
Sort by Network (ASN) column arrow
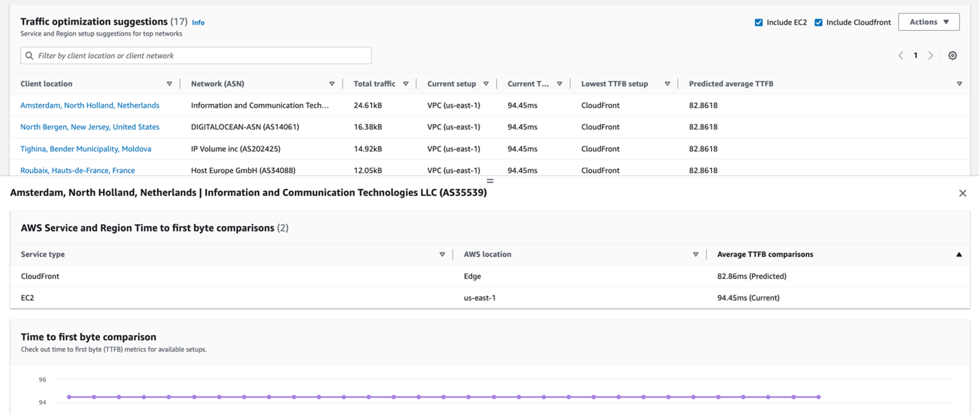tap(332, 84)
